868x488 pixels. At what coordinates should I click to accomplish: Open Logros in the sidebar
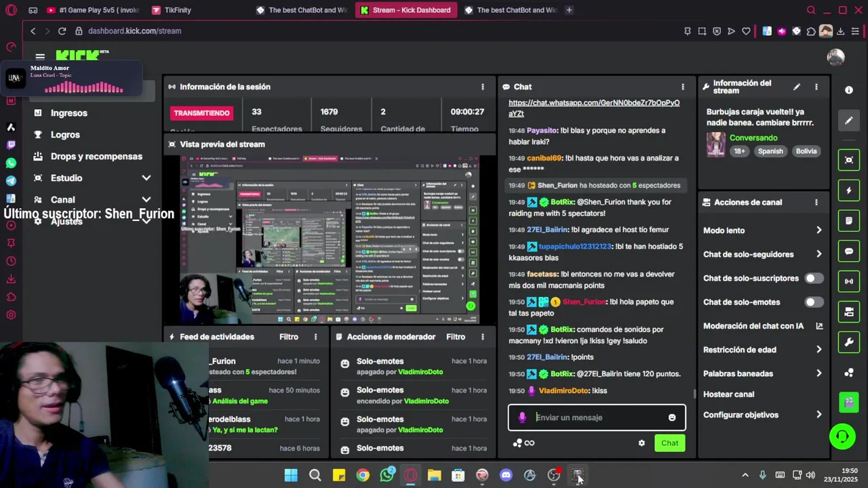(65, 135)
